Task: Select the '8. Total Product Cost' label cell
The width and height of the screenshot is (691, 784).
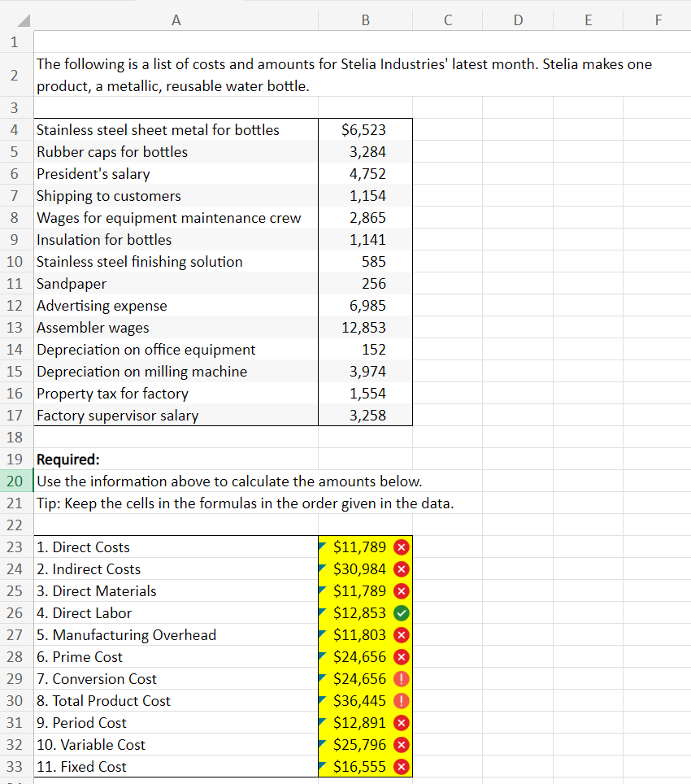Action: (176, 701)
